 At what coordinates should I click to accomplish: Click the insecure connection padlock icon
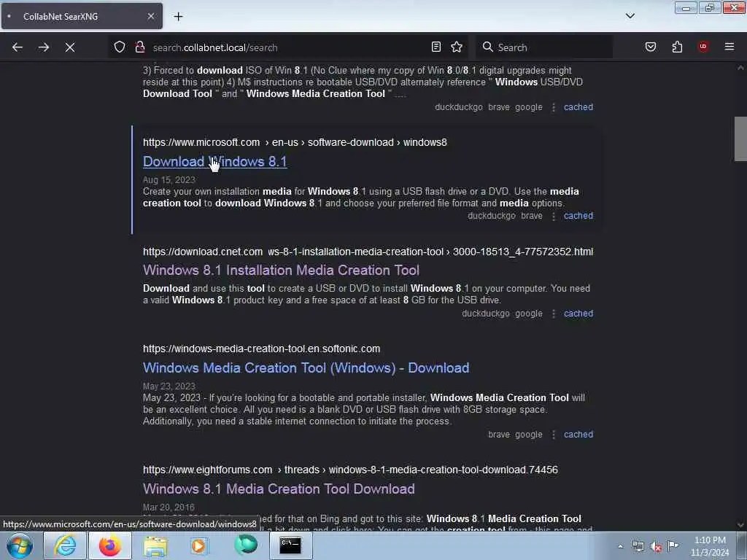[x=139, y=47]
